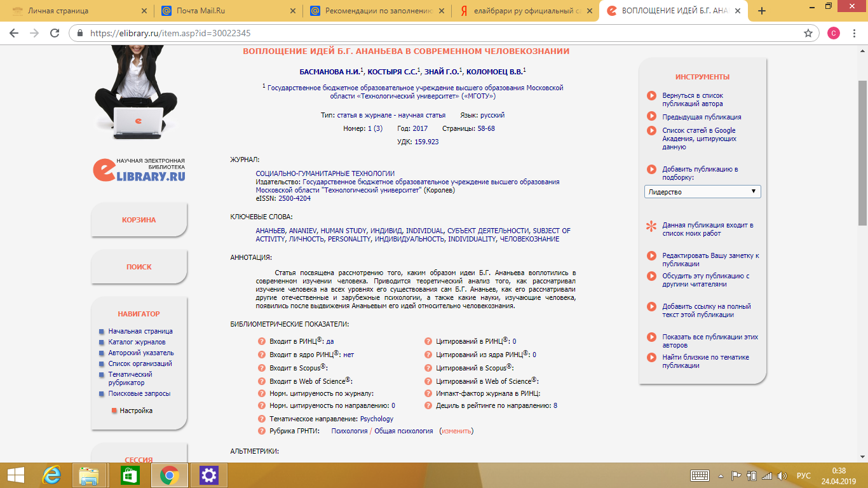Open Internet Explorer from the taskbar
Viewport: 868px width, 488px height.
pos(52,475)
